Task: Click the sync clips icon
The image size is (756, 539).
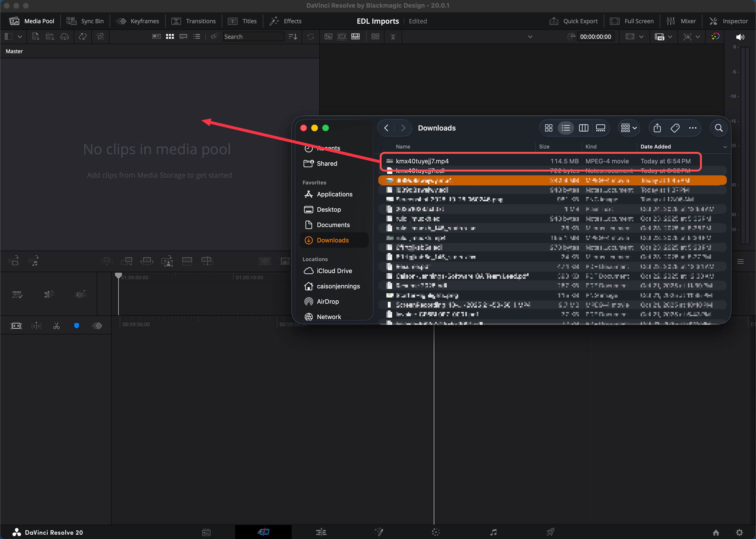Action: (83, 36)
